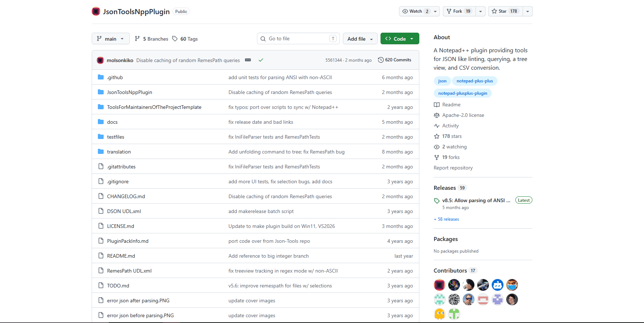Fork the repository
Viewport: 644px width, 323px height.
coord(459,11)
